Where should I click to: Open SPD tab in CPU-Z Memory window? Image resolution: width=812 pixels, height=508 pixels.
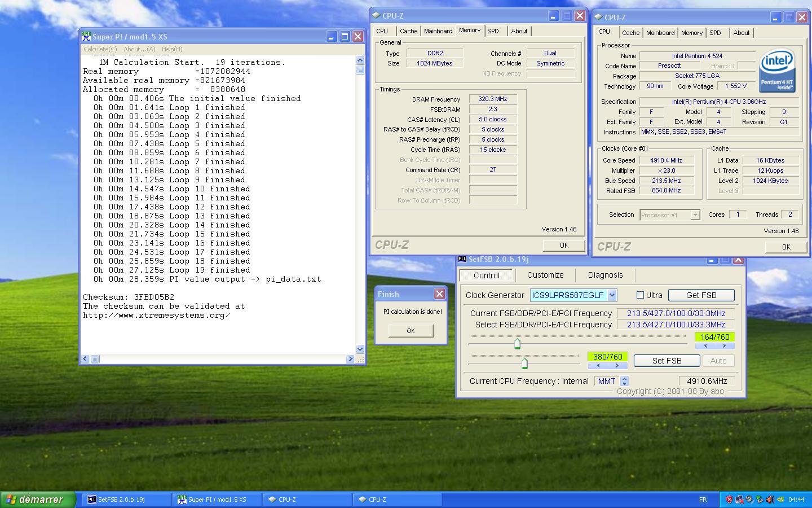(493, 31)
